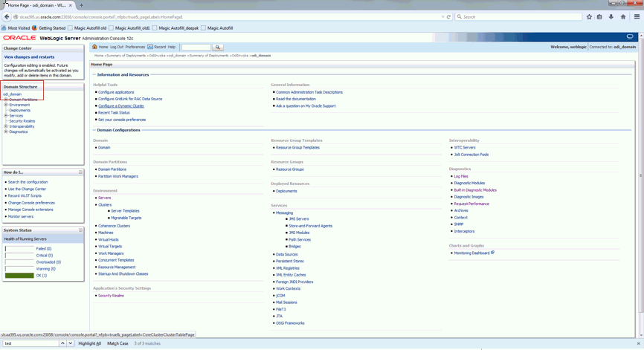Screen dimensions: 644x350
Task: Click the Record chart icon in toolbar
Action: [150, 47]
